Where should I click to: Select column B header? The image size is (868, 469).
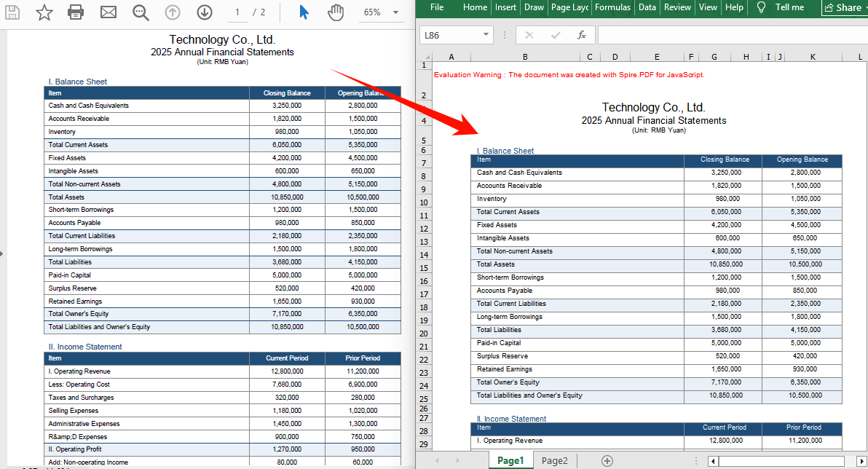525,57
